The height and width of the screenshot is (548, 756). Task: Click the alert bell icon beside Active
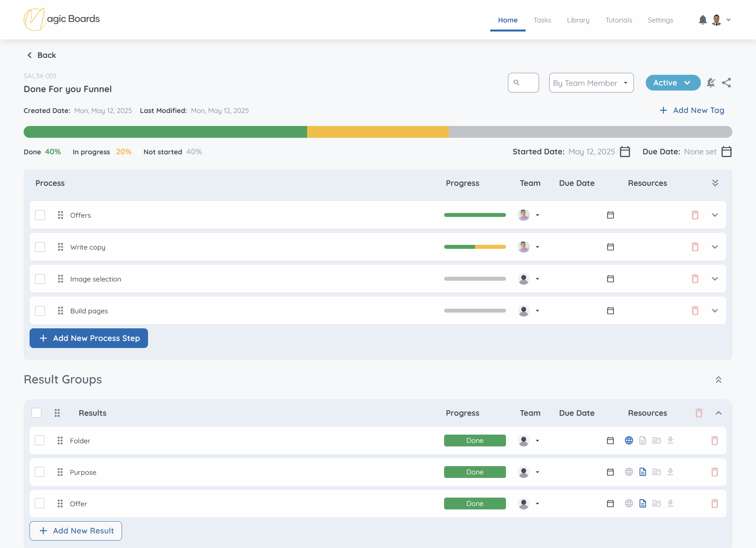711,83
